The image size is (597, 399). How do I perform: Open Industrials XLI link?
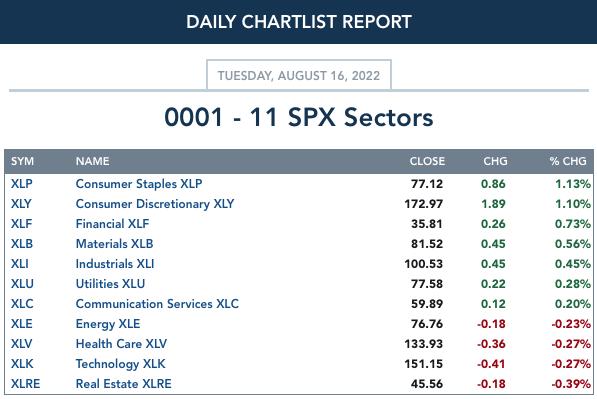point(115,264)
